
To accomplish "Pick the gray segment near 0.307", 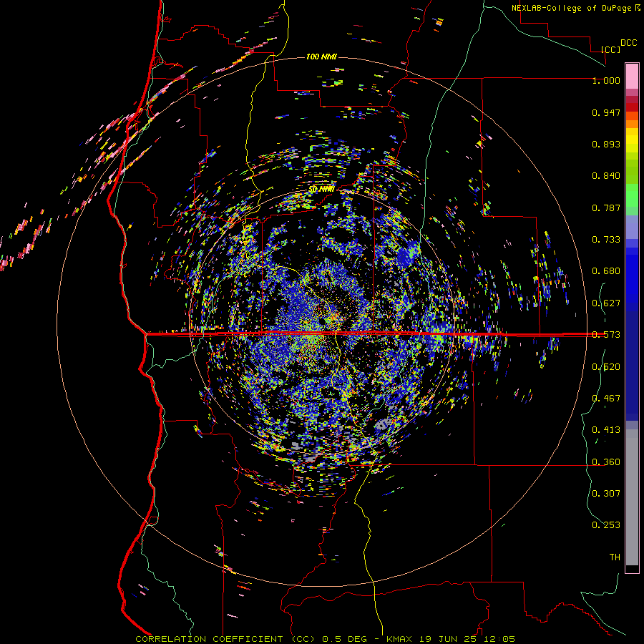I will point(632,497).
